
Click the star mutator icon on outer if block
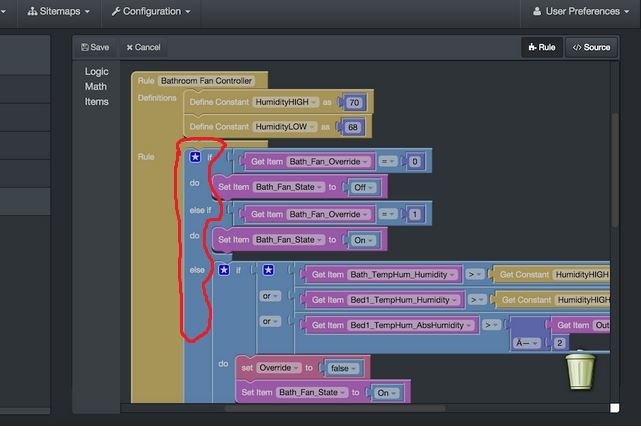pos(195,157)
